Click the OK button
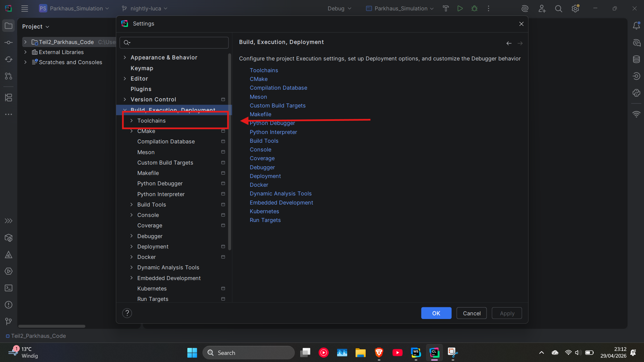This screenshot has width=644, height=362. click(436, 313)
